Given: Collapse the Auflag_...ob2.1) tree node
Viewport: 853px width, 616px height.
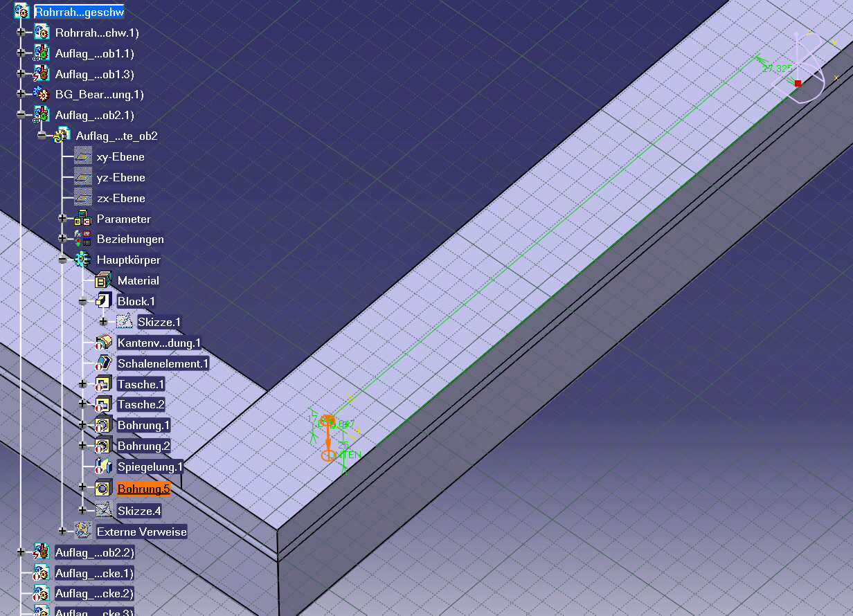Looking at the screenshot, I should click(21, 115).
